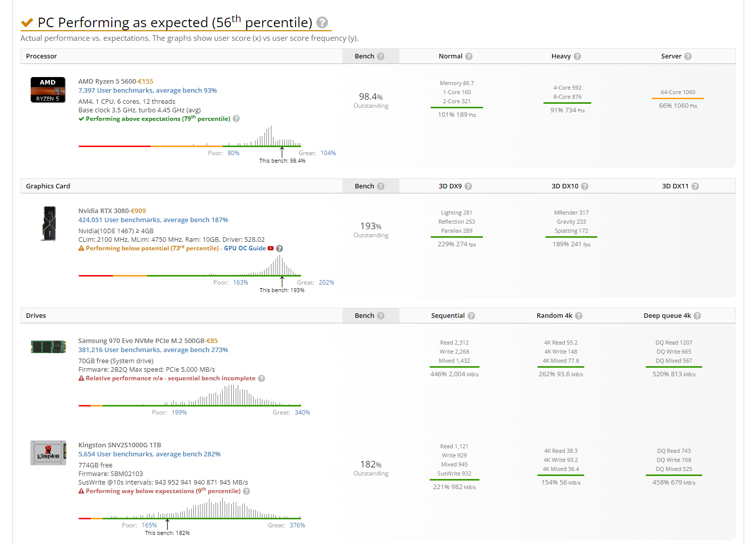The image size is (756, 544).
Task: Click Nvidia RTX 3080 graphics card image
Action: [x=49, y=224]
